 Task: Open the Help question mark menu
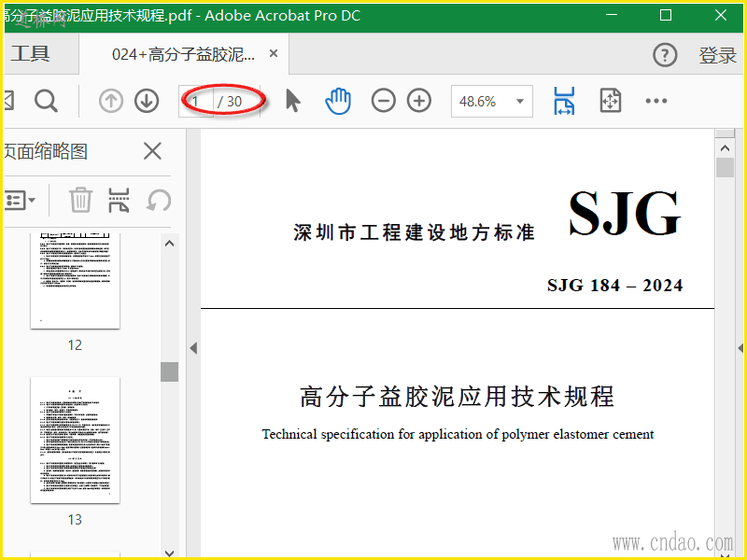[665, 55]
